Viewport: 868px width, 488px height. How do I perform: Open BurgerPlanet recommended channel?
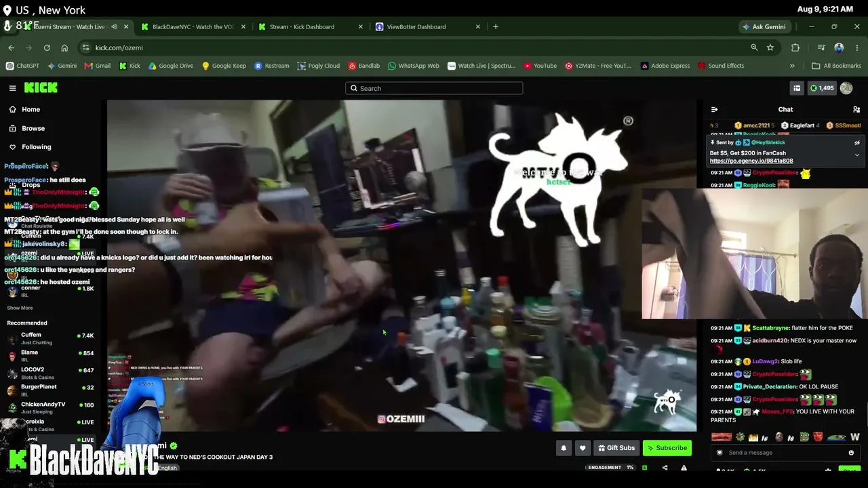[50, 390]
